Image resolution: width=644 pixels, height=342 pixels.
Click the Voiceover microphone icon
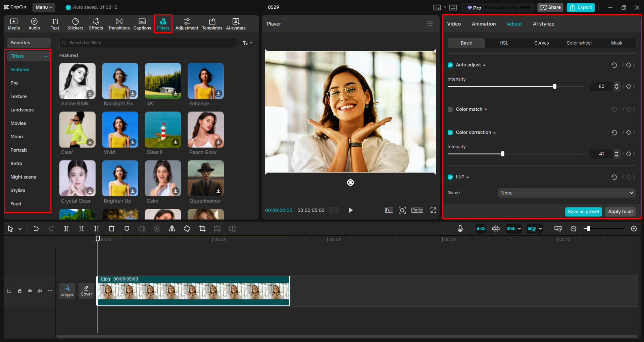click(459, 229)
